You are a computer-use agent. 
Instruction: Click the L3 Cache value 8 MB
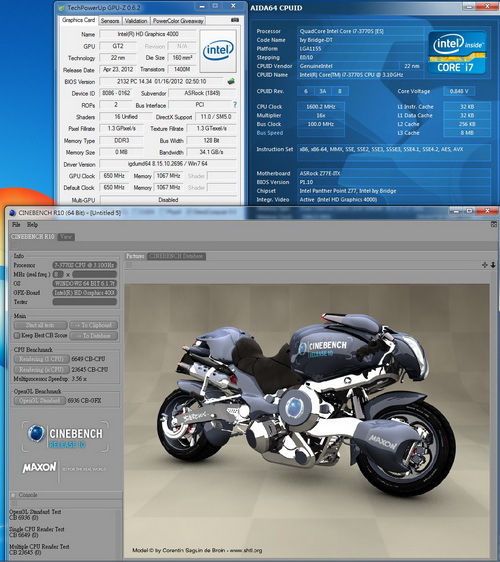tap(467, 133)
